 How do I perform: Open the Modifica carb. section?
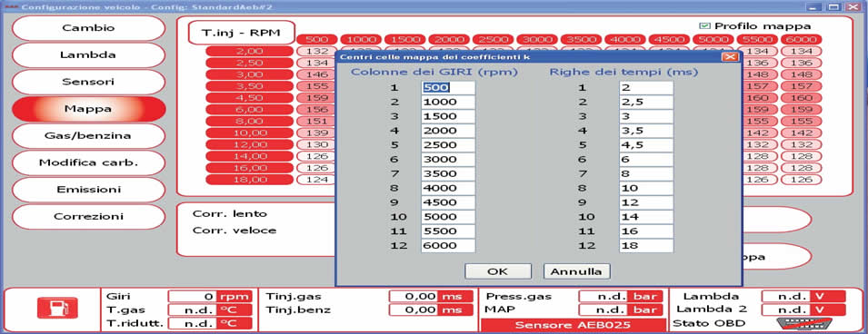point(88,162)
